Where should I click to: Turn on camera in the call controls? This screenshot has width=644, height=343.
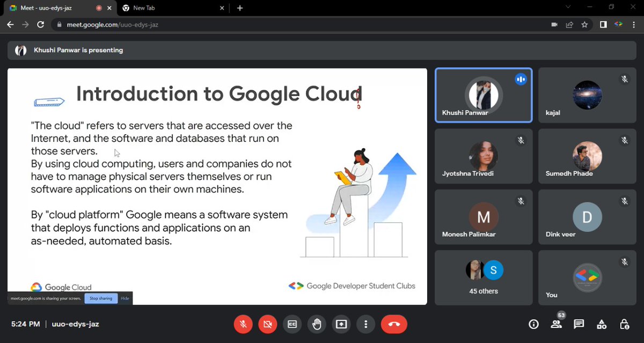[267, 324]
